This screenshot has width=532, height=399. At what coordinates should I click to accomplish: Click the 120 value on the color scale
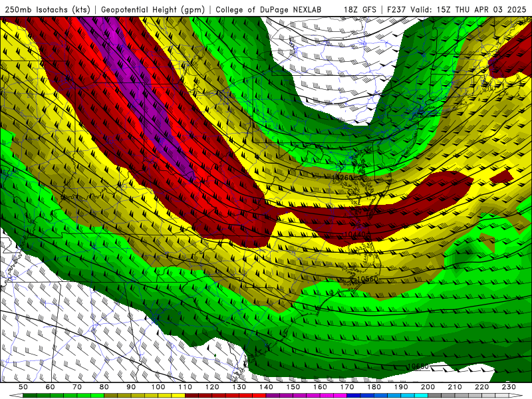pyautogui.click(x=212, y=387)
